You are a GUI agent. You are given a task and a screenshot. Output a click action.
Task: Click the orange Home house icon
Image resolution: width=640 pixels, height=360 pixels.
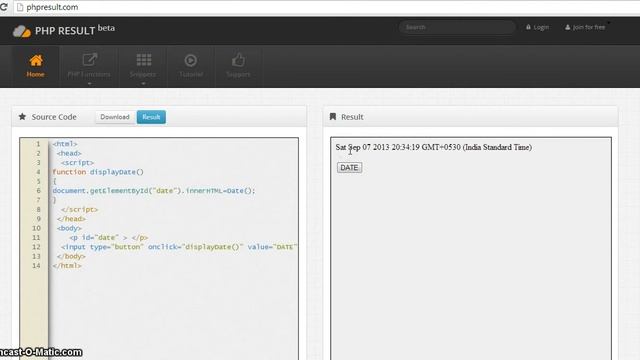click(x=36, y=60)
